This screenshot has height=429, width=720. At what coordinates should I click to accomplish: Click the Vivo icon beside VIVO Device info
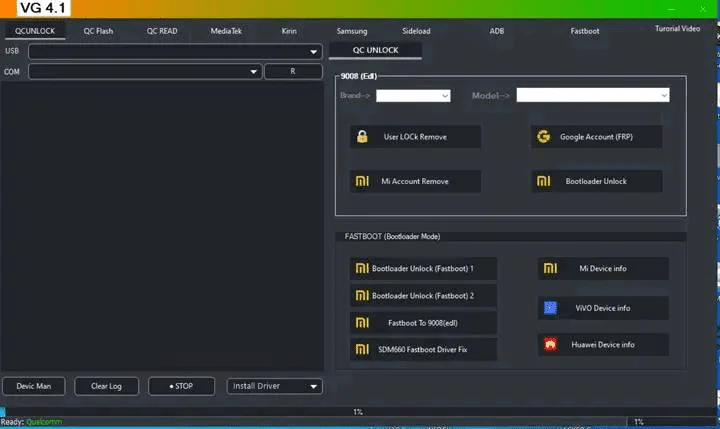[550, 308]
